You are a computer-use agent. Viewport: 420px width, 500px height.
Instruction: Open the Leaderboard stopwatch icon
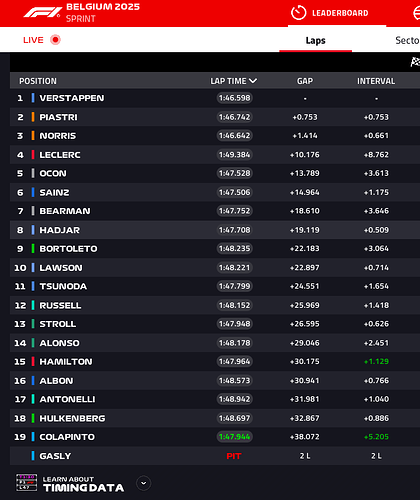298,13
